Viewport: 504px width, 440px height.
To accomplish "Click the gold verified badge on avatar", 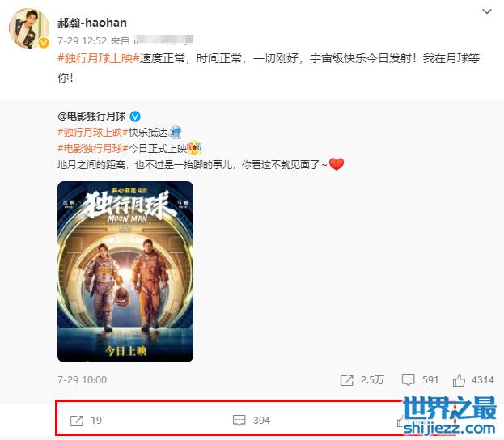I will (44, 43).
